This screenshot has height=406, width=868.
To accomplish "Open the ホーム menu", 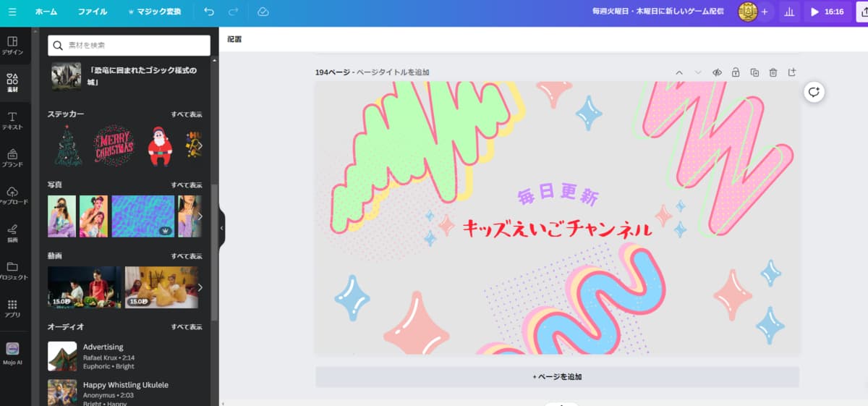I will 46,12.
